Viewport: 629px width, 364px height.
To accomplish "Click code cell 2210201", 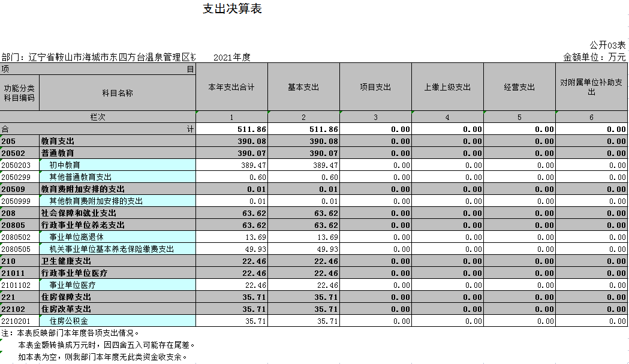I will click(x=19, y=321).
